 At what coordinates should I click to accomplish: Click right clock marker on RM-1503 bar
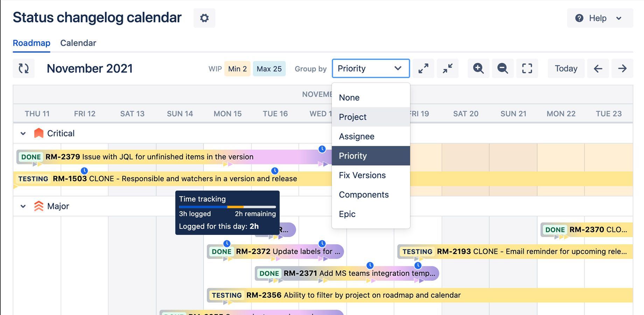pos(275,171)
